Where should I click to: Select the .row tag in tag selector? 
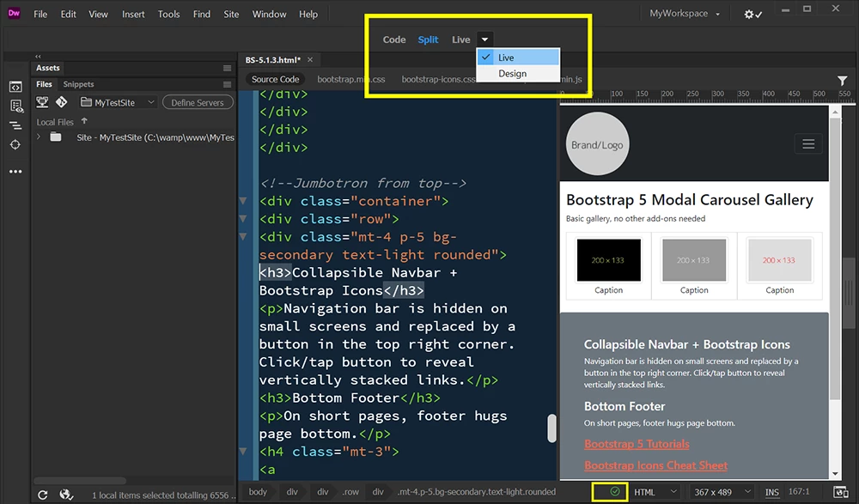(x=350, y=492)
